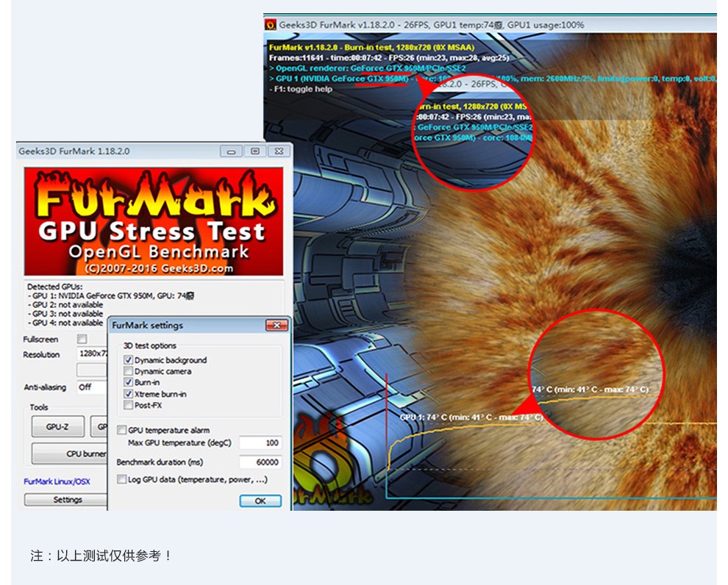Screen dimensions: 728x585
Task: Click the partially hidden button beside GPU-Z
Action: [x=99, y=427]
